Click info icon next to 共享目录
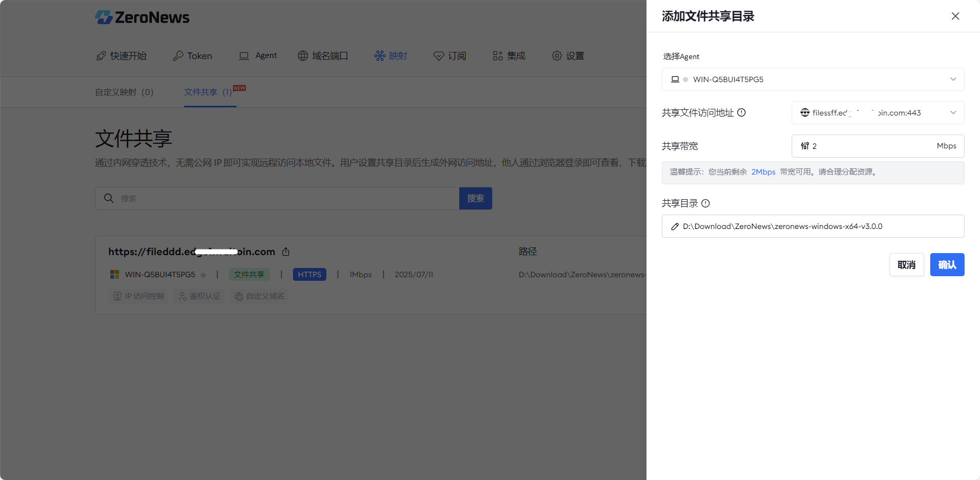This screenshot has width=980, height=480. pos(705,203)
